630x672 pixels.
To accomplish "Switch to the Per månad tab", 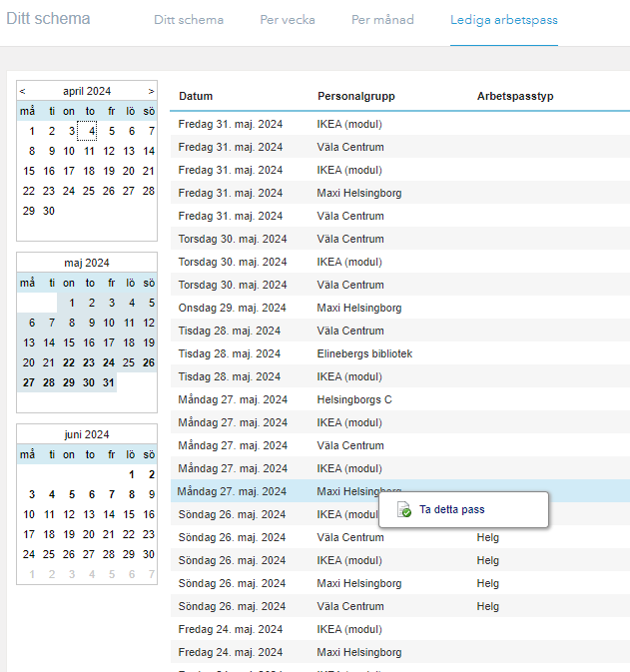I will click(382, 20).
